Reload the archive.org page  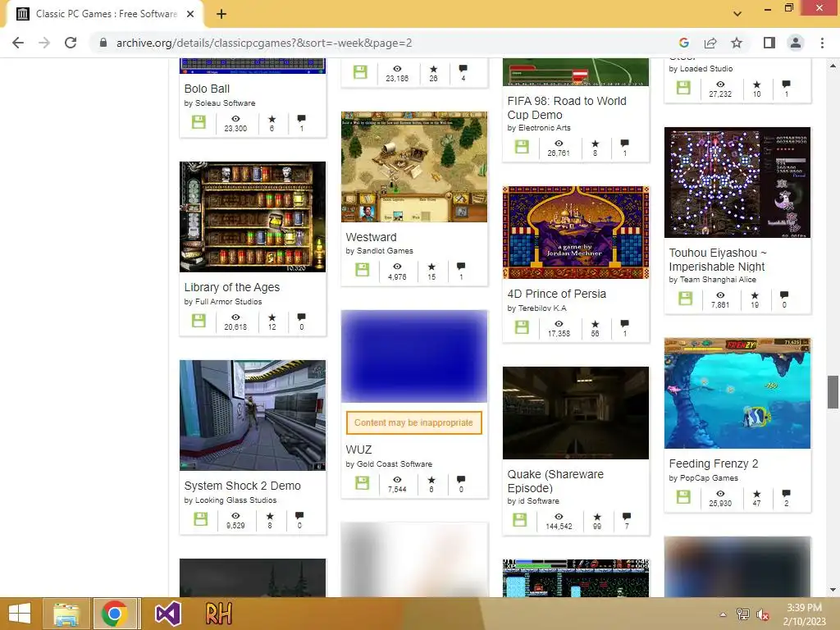[x=71, y=43]
